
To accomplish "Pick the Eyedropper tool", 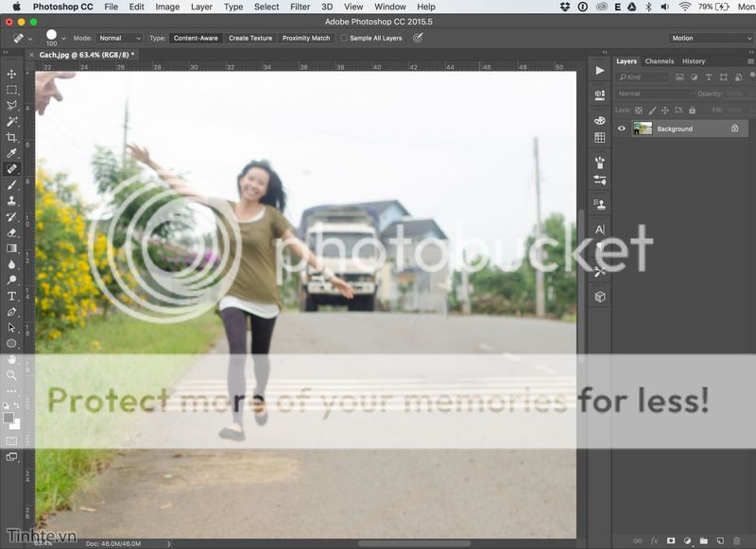I will coord(11,153).
